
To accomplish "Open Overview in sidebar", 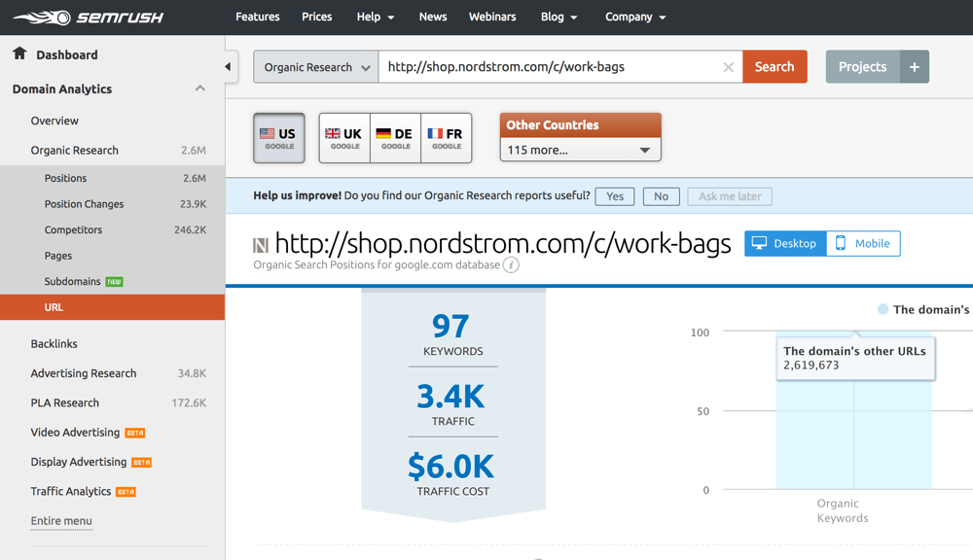I will pyautogui.click(x=54, y=121).
